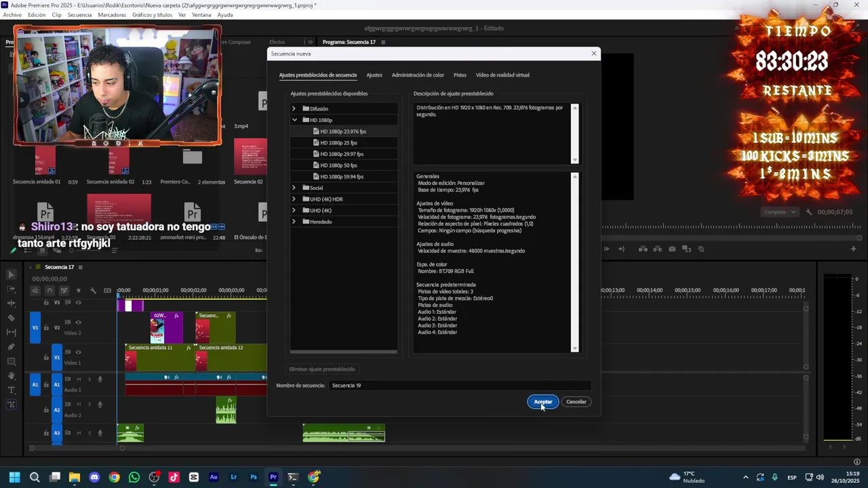Enable voice-over record on Audio 1

(100, 379)
